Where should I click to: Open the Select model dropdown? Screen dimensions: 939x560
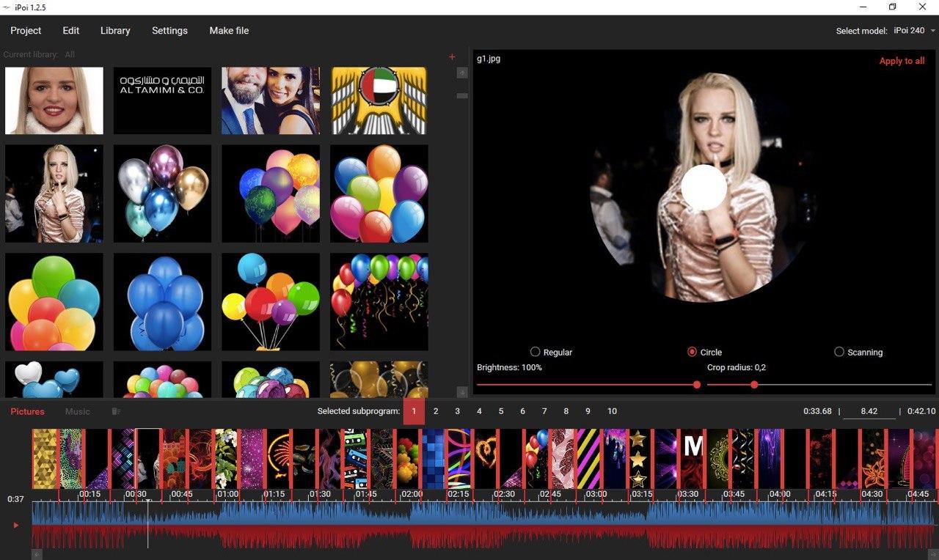(x=914, y=31)
